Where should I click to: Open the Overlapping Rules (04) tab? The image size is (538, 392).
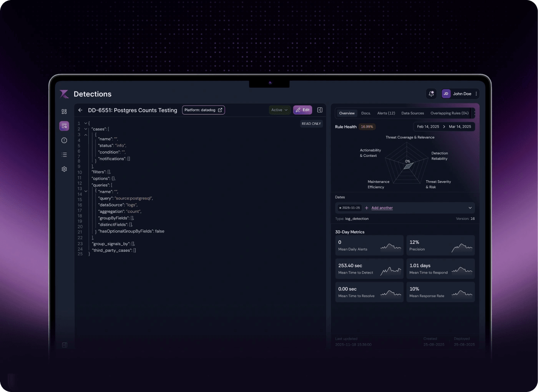tap(450, 113)
